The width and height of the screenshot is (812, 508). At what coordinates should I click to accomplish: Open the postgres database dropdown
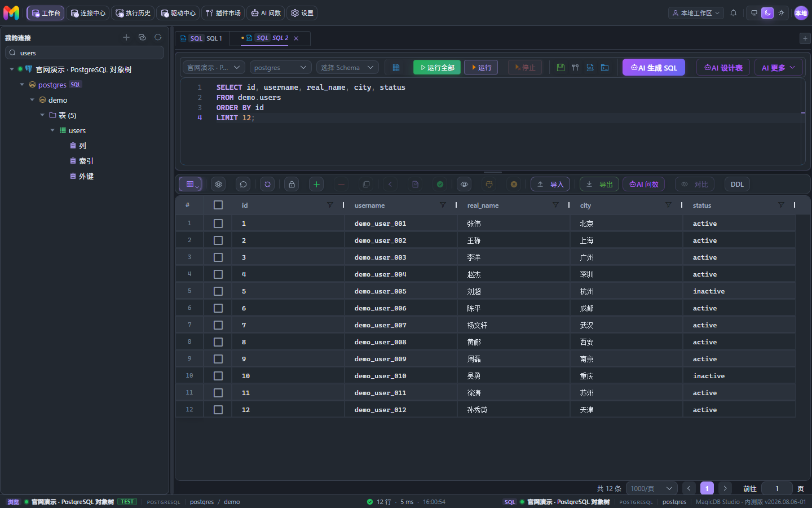[x=280, y=68]
